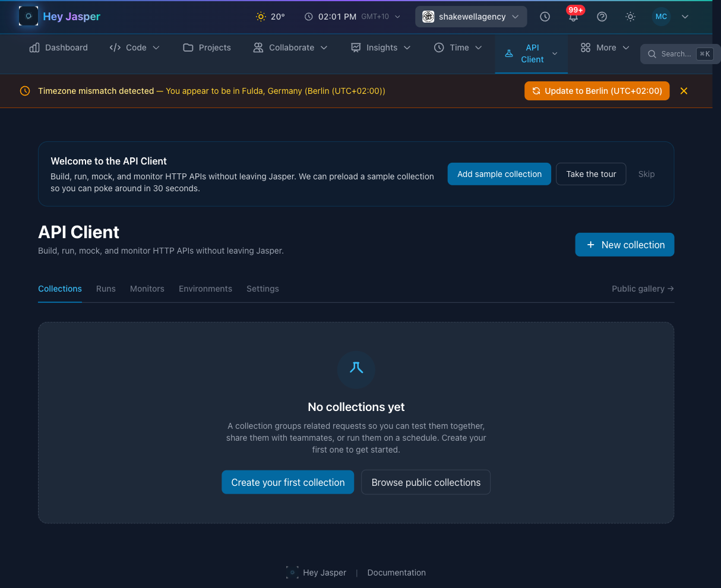
Task: Open the shakewellagency workspace avatar
Action: [x=428, y=17]
